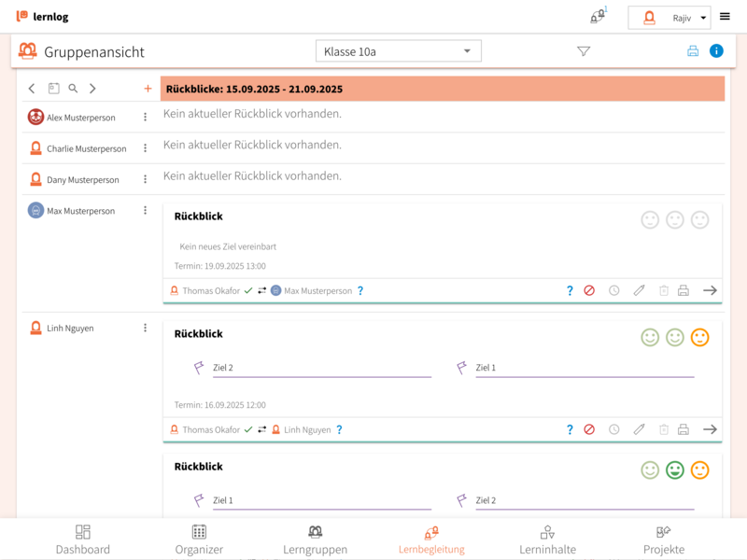Viewport: 747px width, 560px height.
Task: Open the calendar date picker icon
Action: pos(53,89)
